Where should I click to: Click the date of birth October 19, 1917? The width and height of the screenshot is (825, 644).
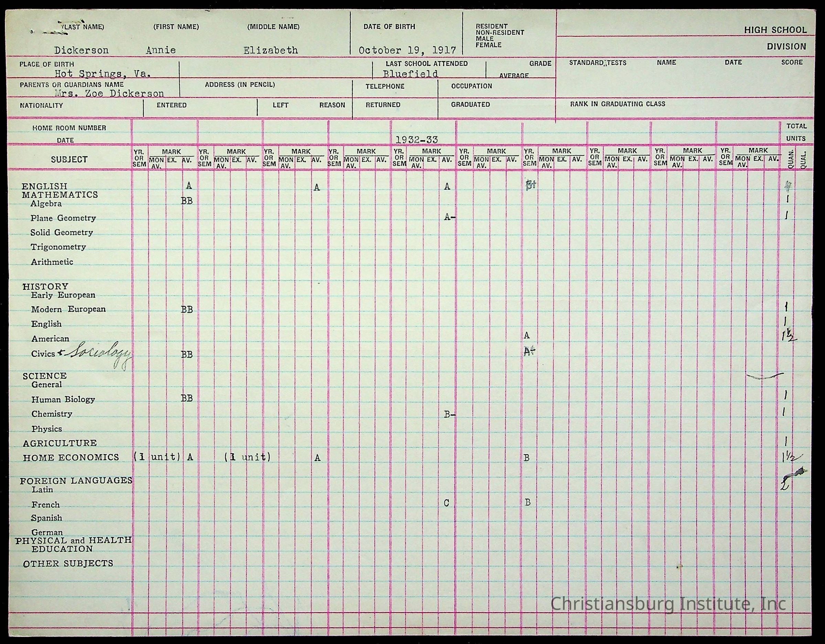tap(407, 50)
